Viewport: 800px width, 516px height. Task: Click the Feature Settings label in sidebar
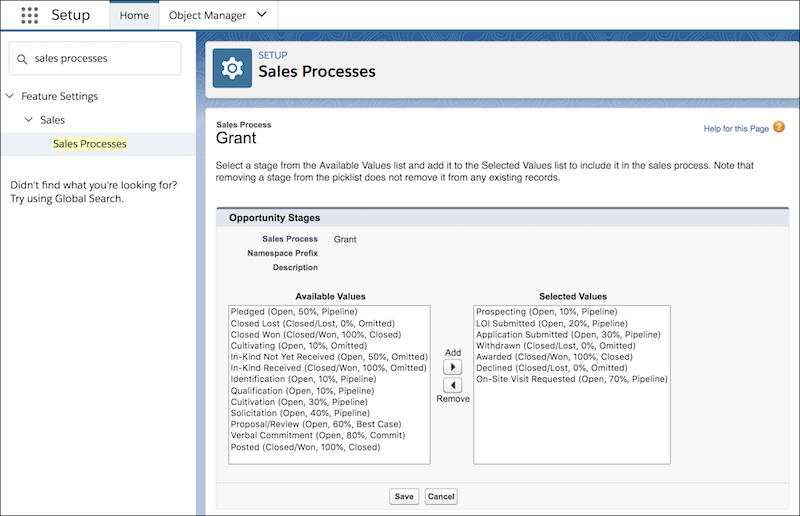pos(60,96)
